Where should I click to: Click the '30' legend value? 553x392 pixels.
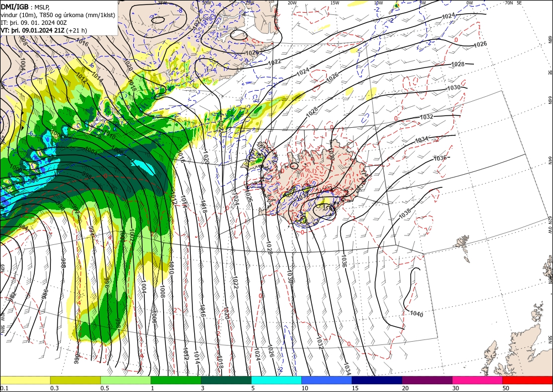coord(456,388)
